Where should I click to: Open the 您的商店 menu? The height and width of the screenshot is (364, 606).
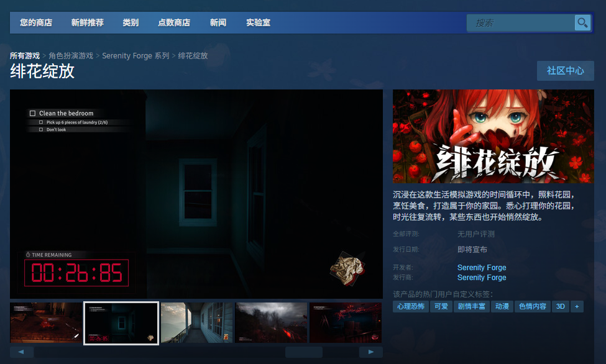click(x=37, y=22)
